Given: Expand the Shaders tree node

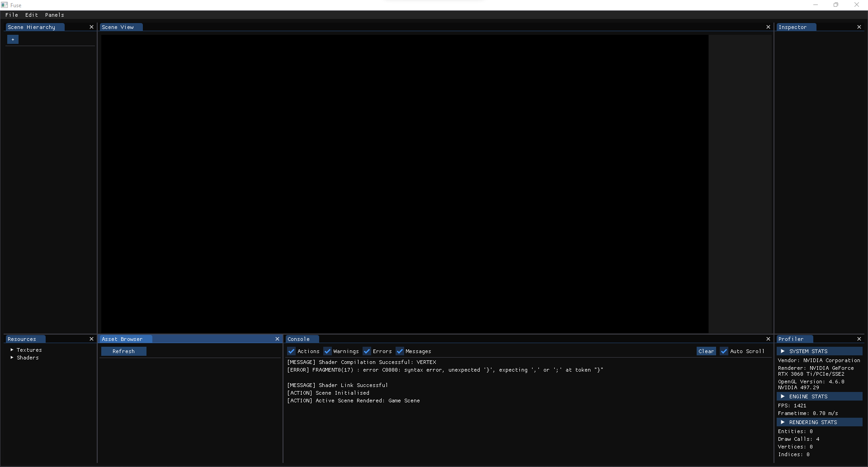Looking at the screenshot, I should (12, 358).
